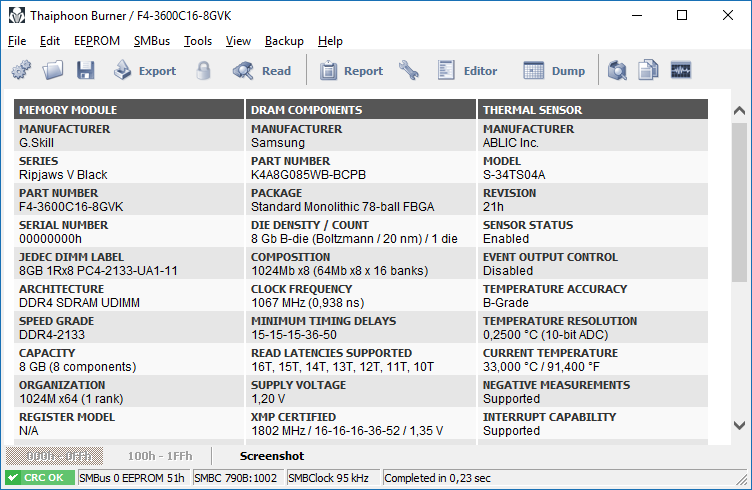Click the DDR4-2133 speed grade value

pos(52,335)
